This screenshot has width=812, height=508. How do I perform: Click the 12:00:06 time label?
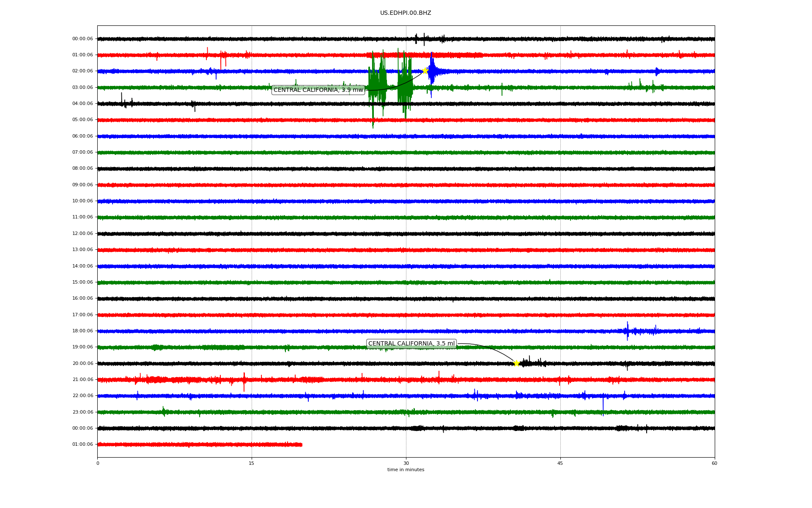click(x=82, y=234)
